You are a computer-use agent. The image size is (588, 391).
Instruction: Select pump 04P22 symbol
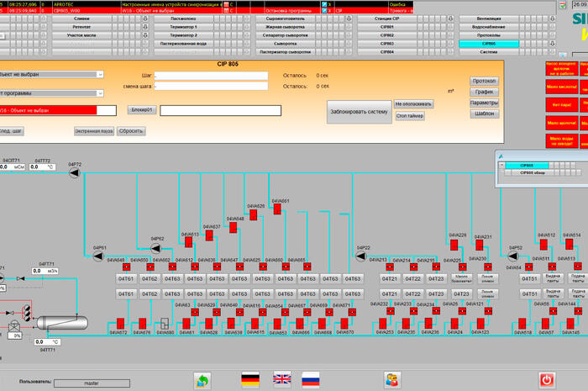[x=360, y=256]
